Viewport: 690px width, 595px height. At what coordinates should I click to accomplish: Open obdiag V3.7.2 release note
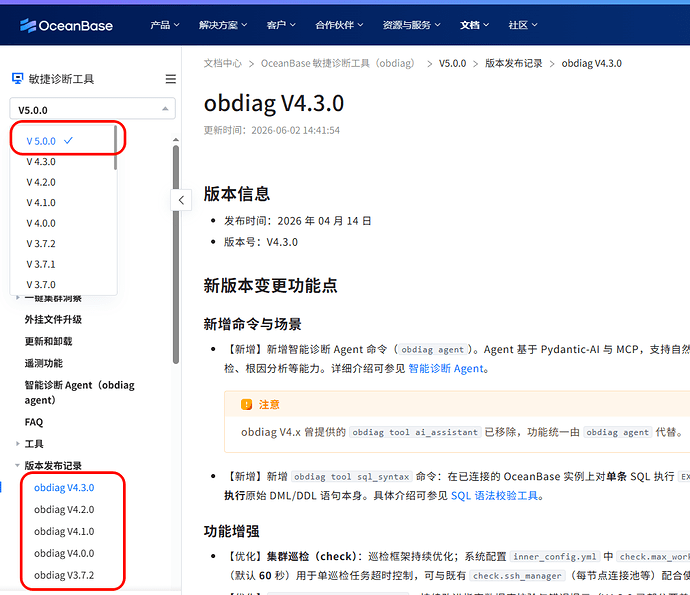coord(64,575)
